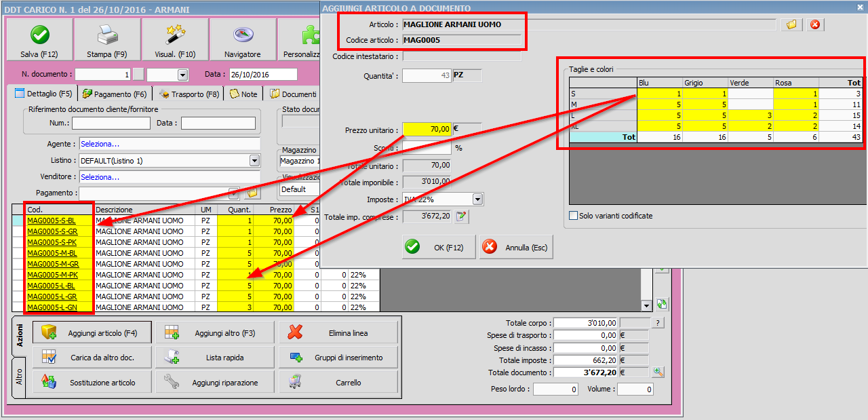The image size is (868, 420).
Task: Select the Blu quantity cell for size S
Action: [659, 94]
